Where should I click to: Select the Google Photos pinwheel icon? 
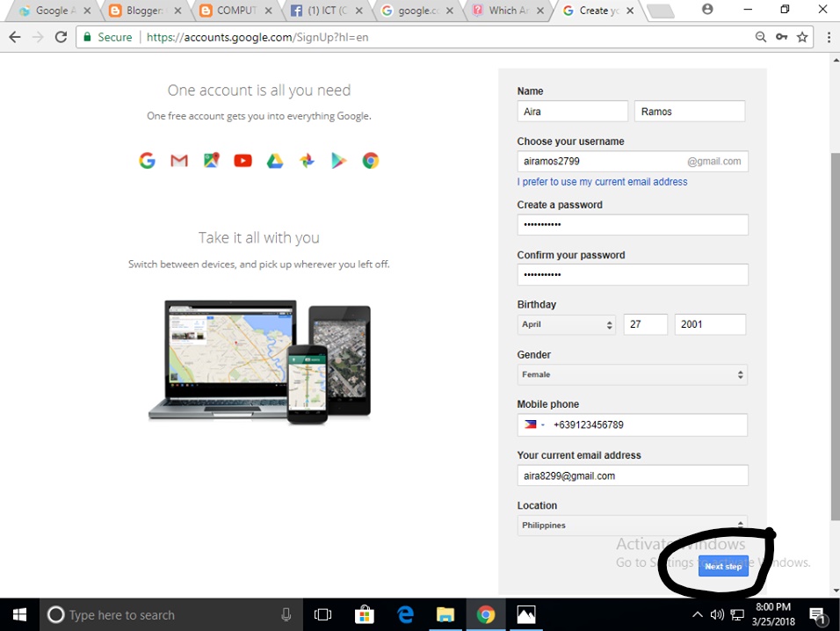click(x=307, y=160)
